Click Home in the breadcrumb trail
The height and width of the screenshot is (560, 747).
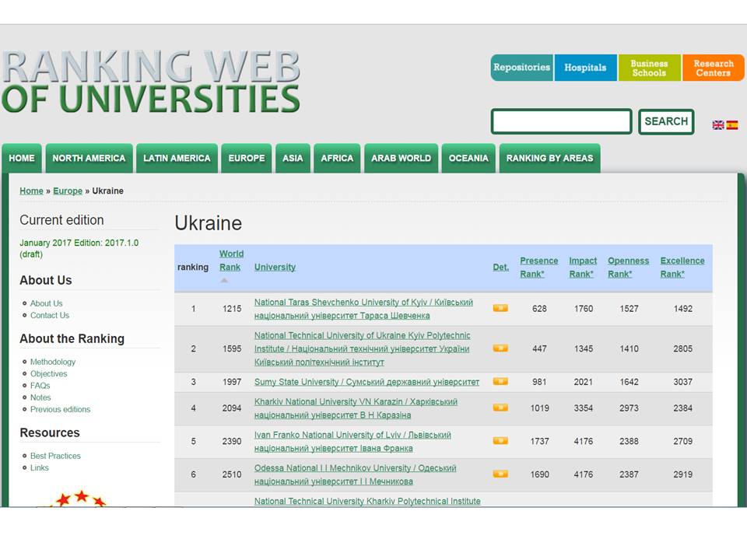point(31,191)
